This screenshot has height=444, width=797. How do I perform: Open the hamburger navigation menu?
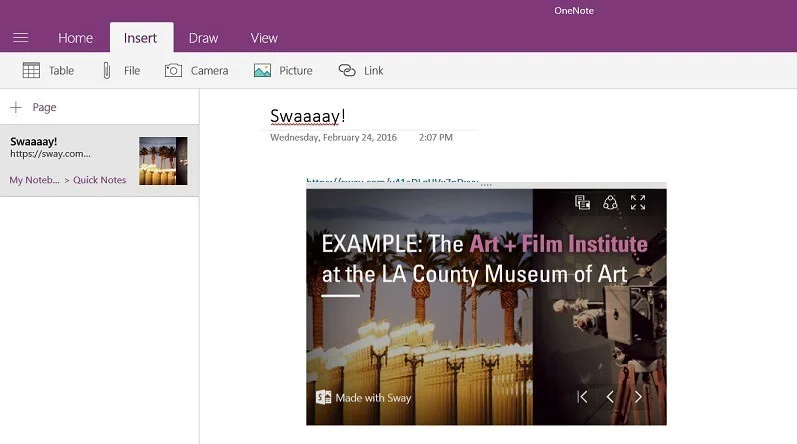[20, 38]
